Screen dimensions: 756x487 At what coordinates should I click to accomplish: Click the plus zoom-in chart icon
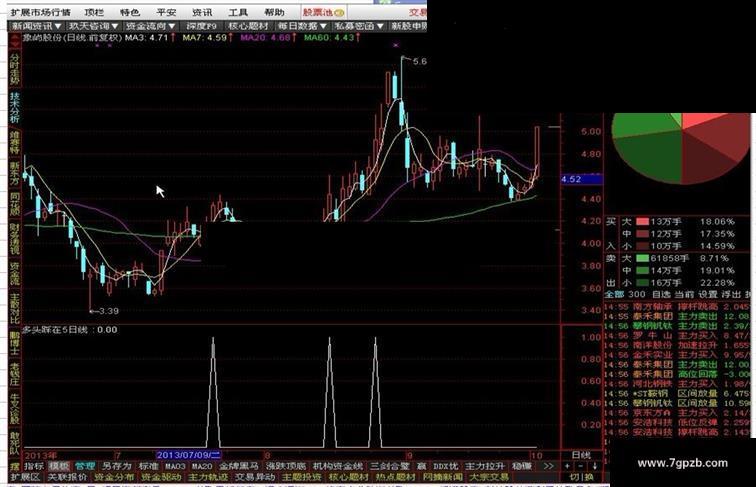(x=567, y=466)
